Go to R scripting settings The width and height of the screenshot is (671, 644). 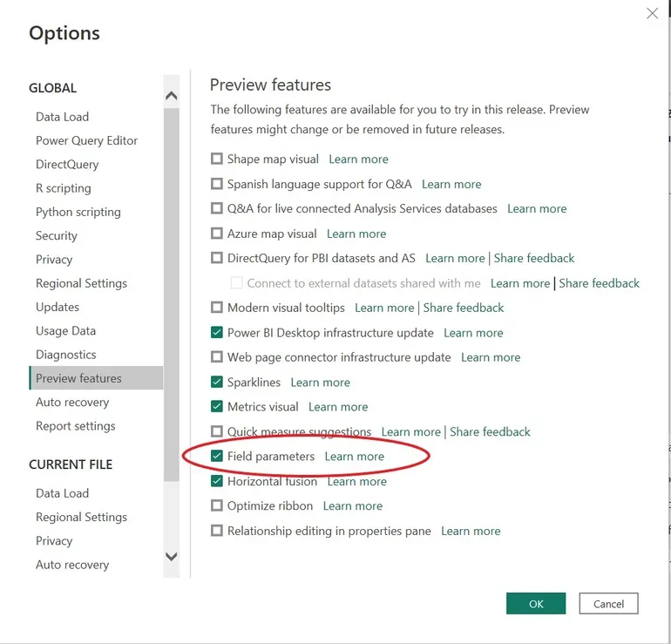[x=64, y=188]
